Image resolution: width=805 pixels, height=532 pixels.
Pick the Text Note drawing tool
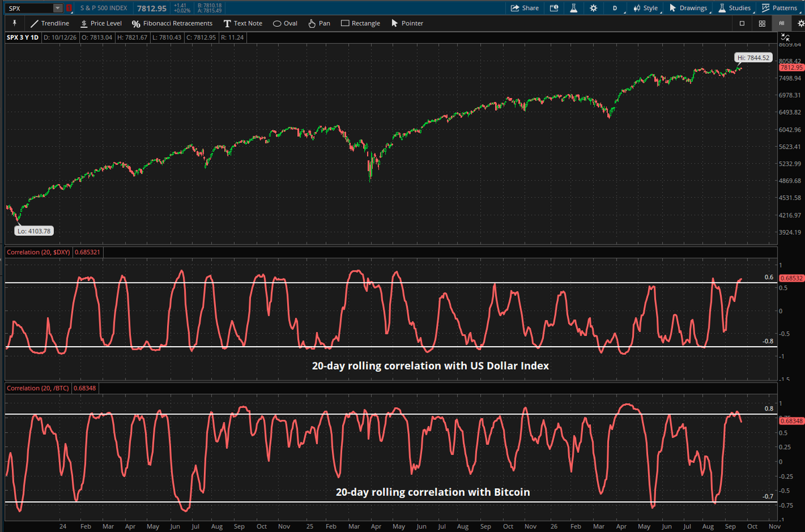(x=243, y=23)
